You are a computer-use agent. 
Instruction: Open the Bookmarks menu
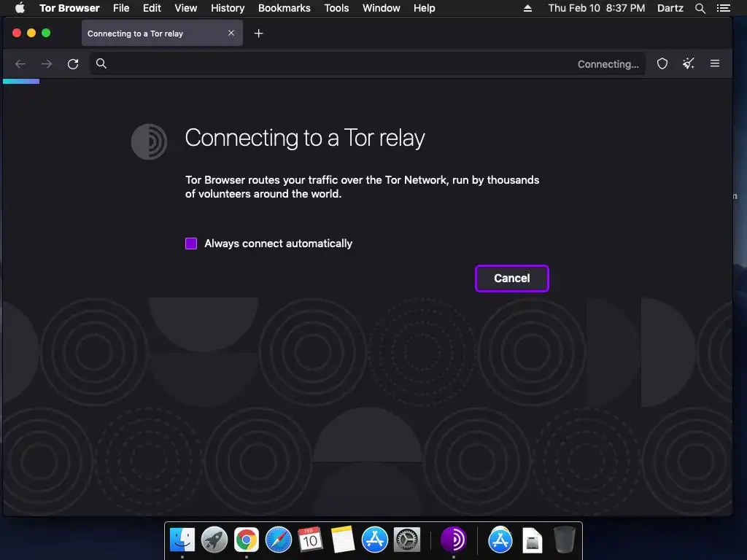tap(285, 8)
